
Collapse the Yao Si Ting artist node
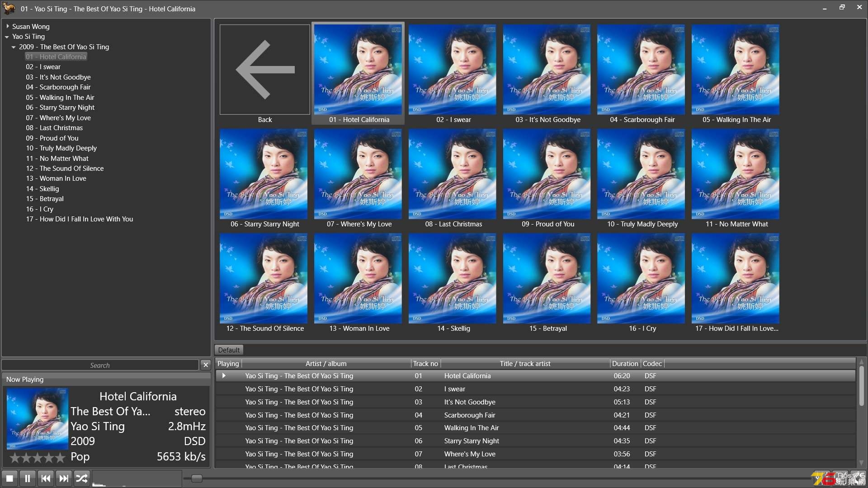[7, 37]
